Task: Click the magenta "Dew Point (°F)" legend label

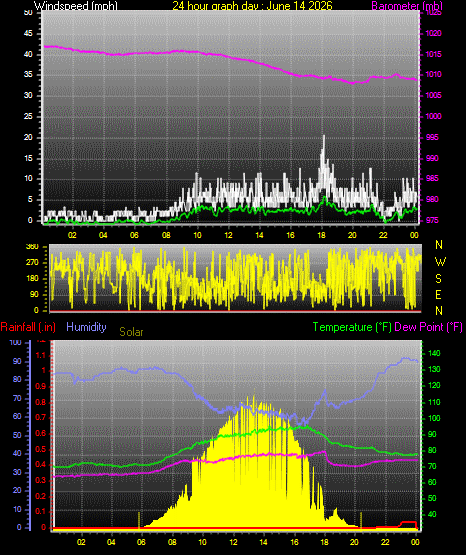Action: (428, 327)
